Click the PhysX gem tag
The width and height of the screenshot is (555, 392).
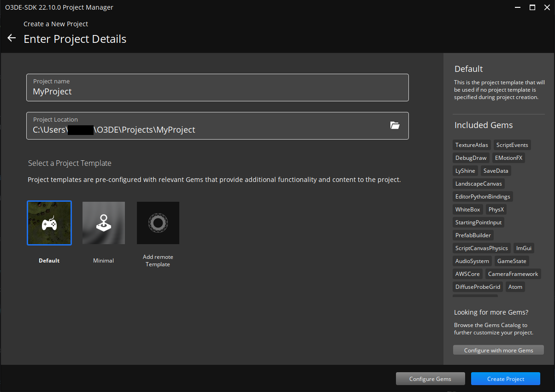[496, 209]
